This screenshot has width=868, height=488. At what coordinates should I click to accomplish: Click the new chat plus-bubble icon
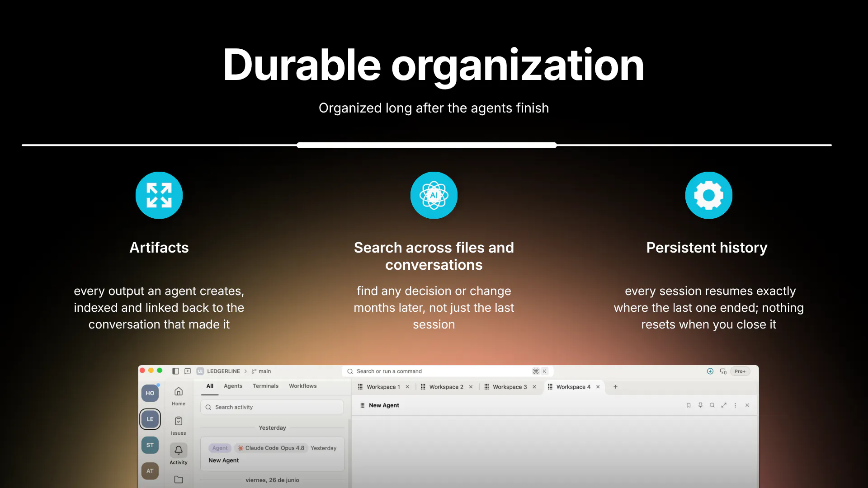188,371
